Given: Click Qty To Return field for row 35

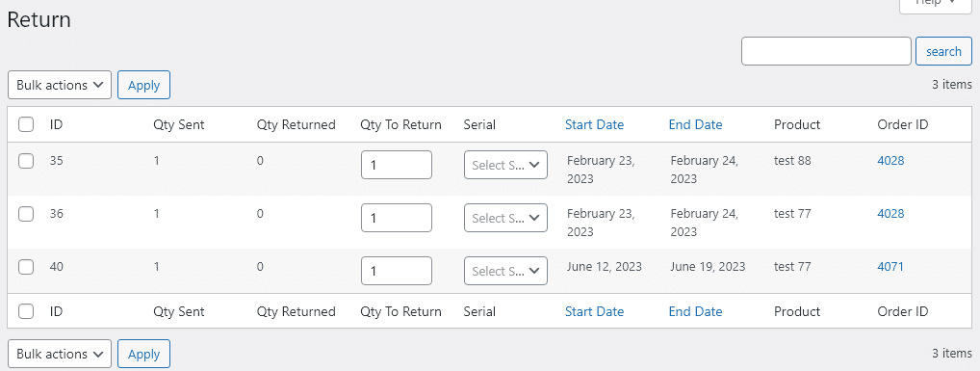Looking at the screenshot, I should tap(397, 165).
